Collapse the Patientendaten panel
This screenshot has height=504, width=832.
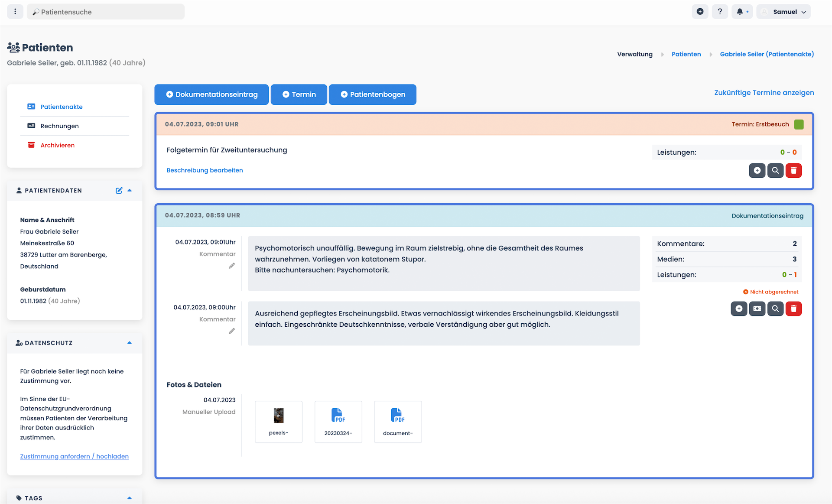tap(130, 190)
